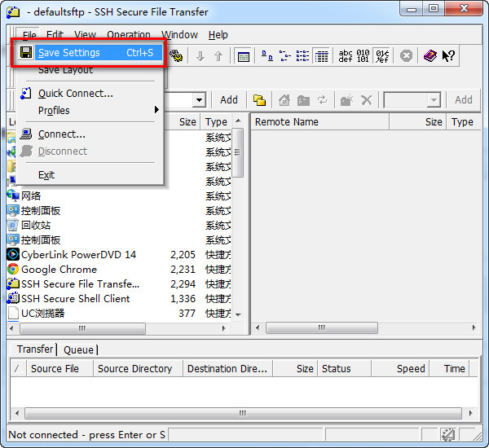
Task: Switch file list to Details view
Action: coord(321,56)
